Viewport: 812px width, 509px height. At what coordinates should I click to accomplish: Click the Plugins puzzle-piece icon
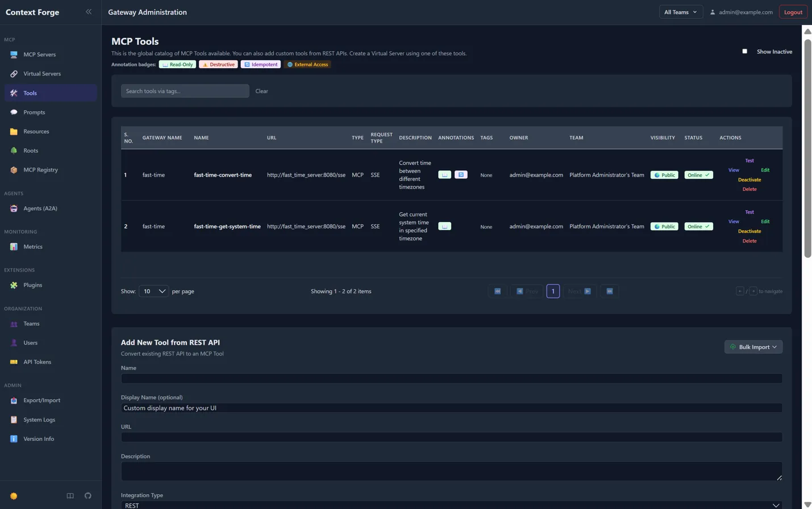pos(14,285)
